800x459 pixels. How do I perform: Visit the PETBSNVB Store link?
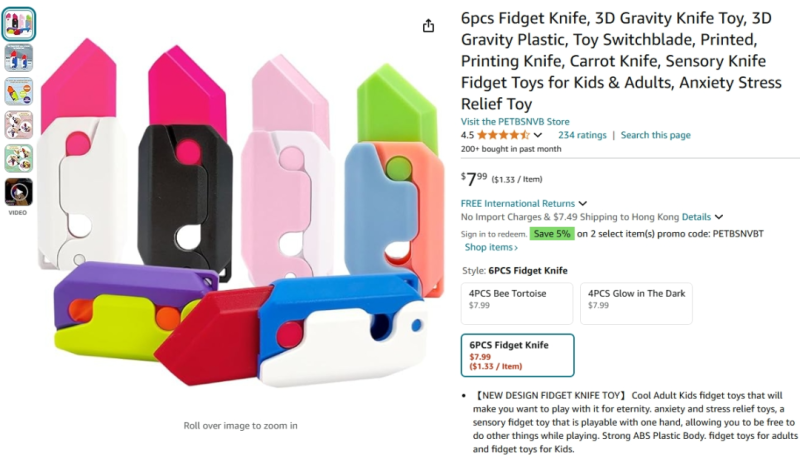[x=514, y=122]
